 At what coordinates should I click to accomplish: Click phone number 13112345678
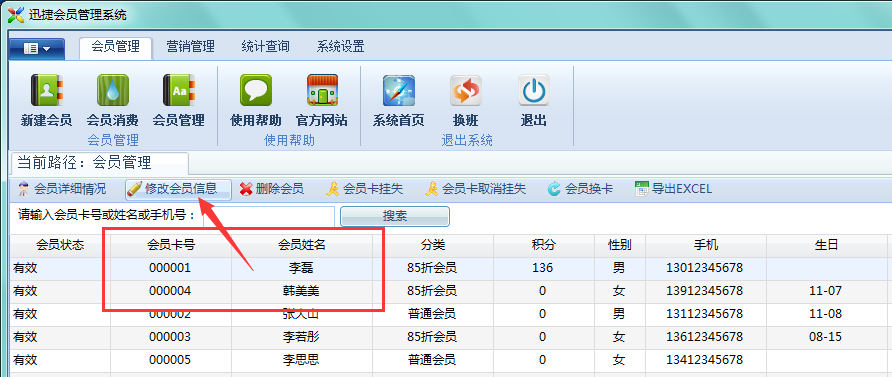pos(704,314)
